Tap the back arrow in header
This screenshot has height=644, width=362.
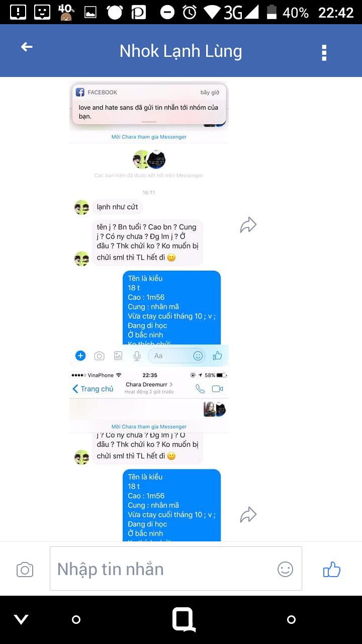pos(27,47)
